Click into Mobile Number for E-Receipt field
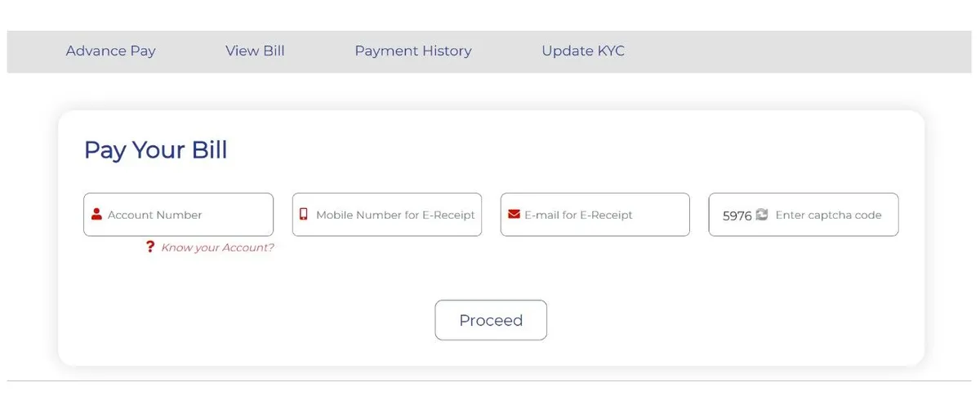 tap(395, 215)
